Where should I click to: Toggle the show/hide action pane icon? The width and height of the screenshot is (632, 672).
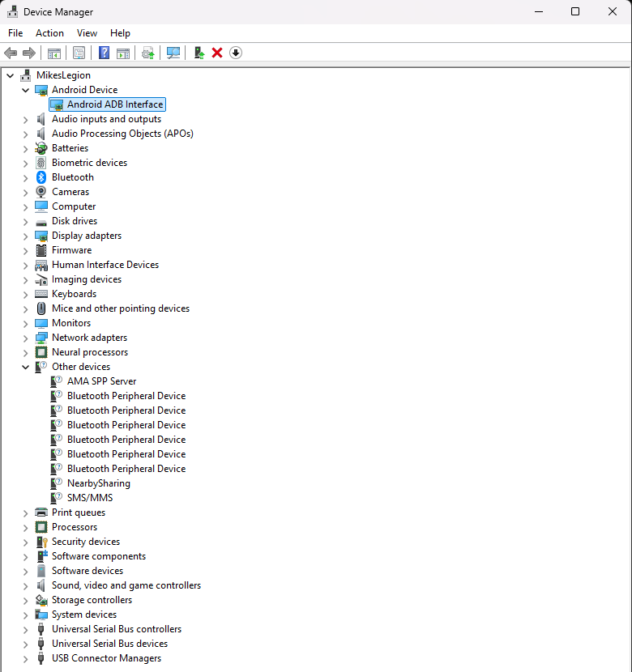(123, 53)
